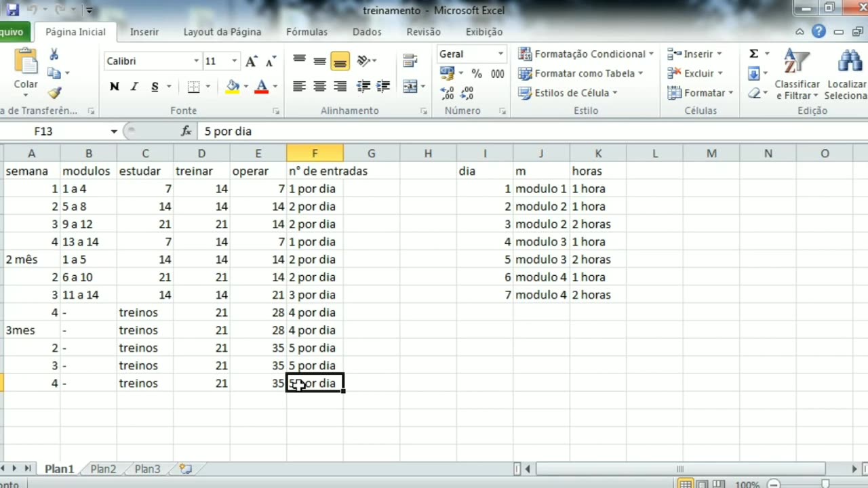Decrease decimal places icon
The width and height of the screenshot is (868, 488).
(467, 93)
